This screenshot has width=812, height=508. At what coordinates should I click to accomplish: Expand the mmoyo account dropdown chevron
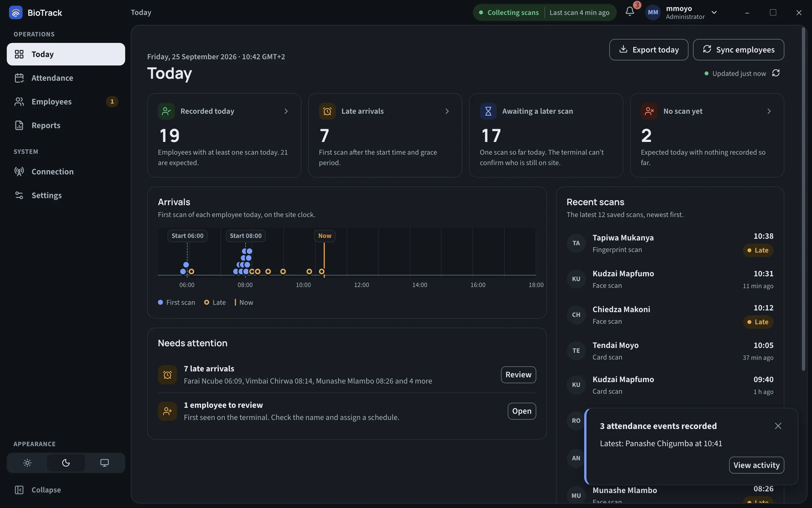pyautogui.click(x=714, y=12)
